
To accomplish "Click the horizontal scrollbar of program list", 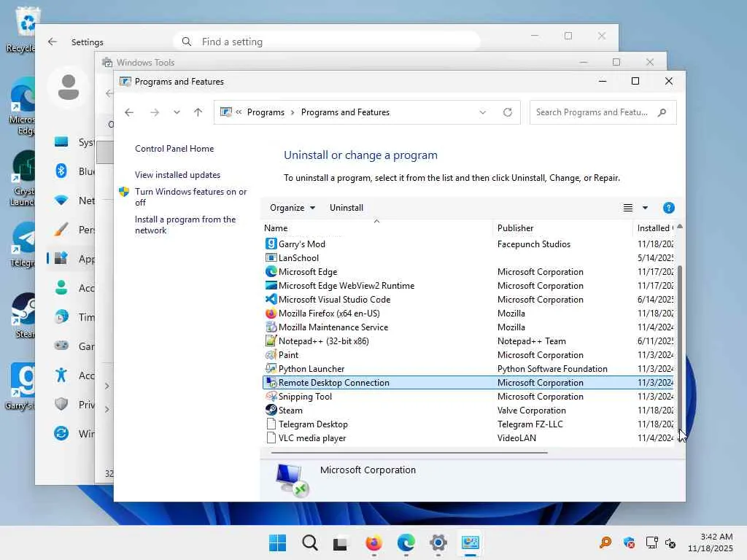I will [x=409, y=452].
